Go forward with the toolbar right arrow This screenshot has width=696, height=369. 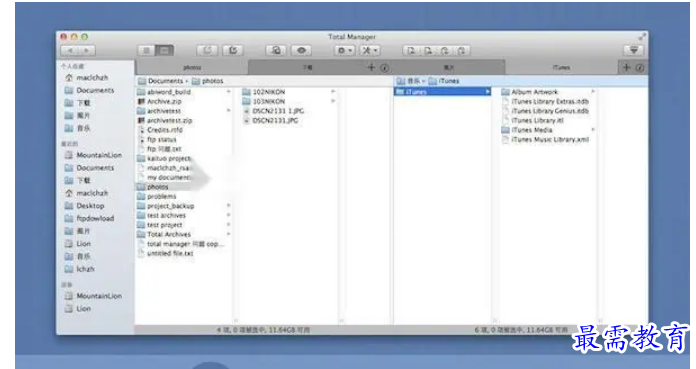[87, 51]
